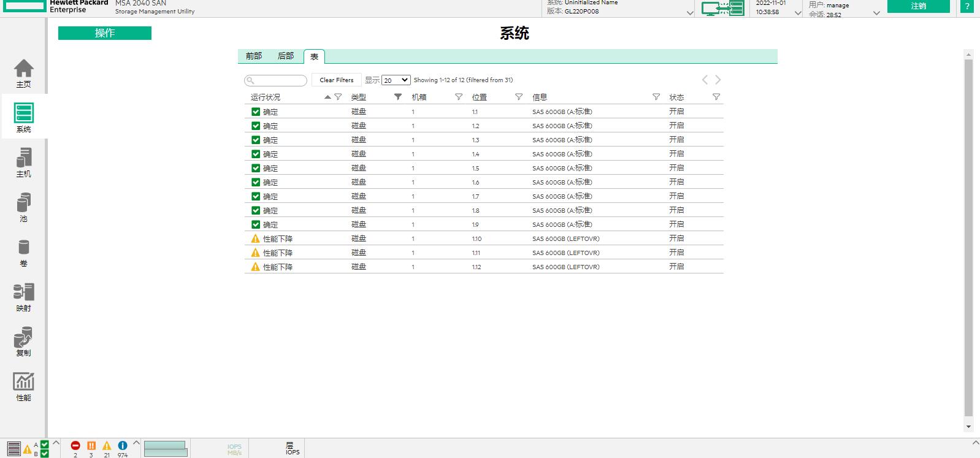Viewport: 980px width, 458px height.
Task: Open the 系统 system section in sidebar
Action: pos(23,118)
